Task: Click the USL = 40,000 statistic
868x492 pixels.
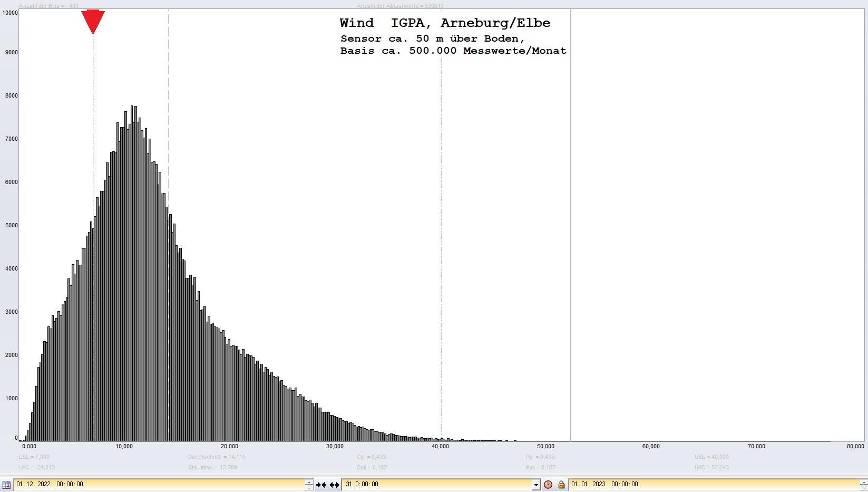Action: pos(711,457)
